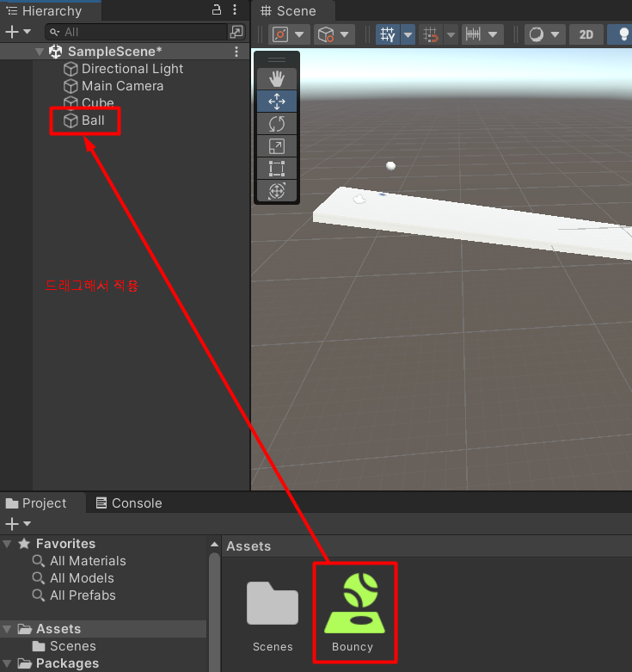Open SampleScene options kebab menu
This screenshot has width=632, height=672.
pyautogui.click(x=236, y=52)
